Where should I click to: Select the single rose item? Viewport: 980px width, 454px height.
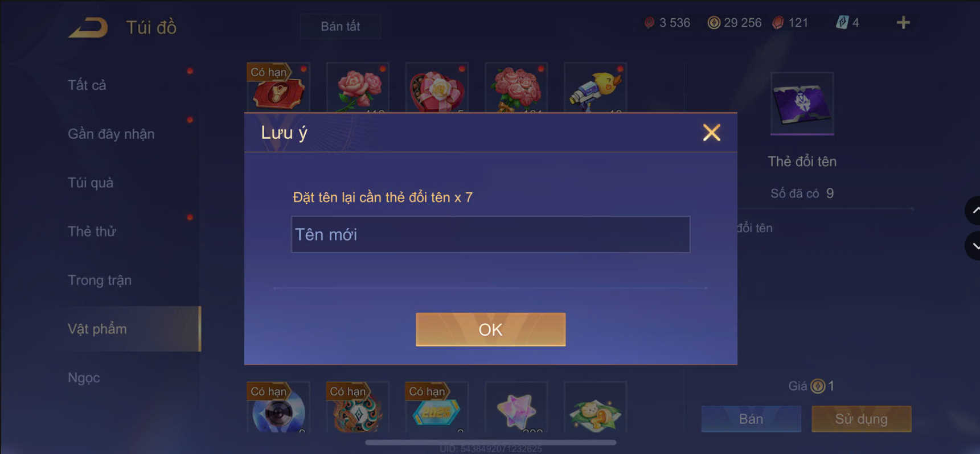coord(358,88)
